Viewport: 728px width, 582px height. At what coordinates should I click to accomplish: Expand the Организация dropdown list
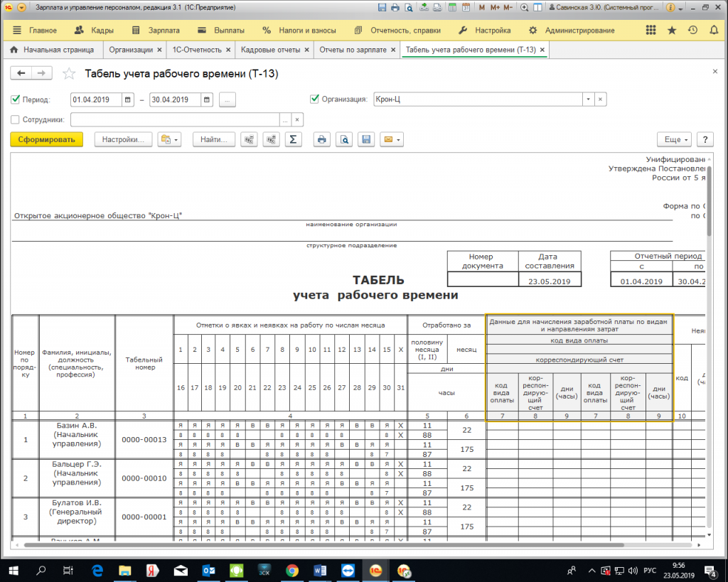click(x=588, y=100)
